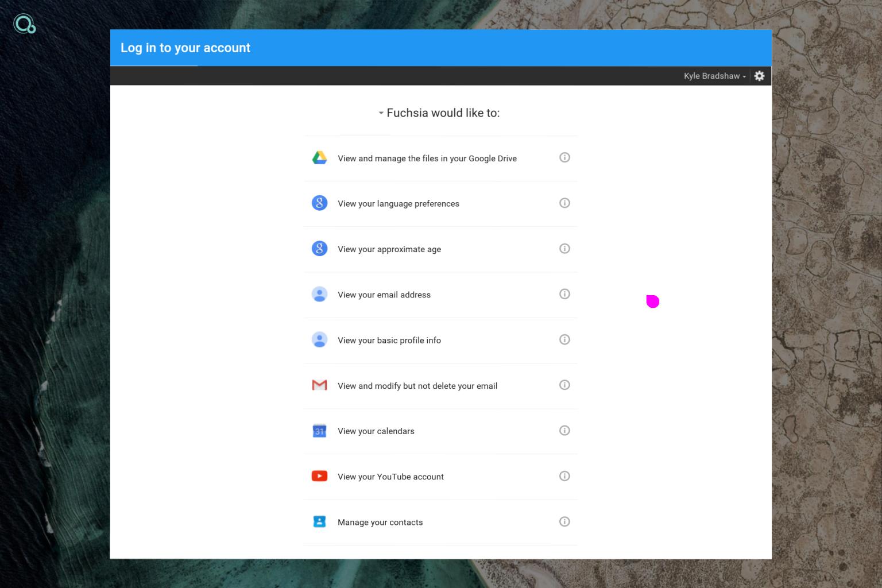The height and width of the screenshot is (588, 882).
Task: Click 'Manage your contacts' permission row
Action: [380, 523]
